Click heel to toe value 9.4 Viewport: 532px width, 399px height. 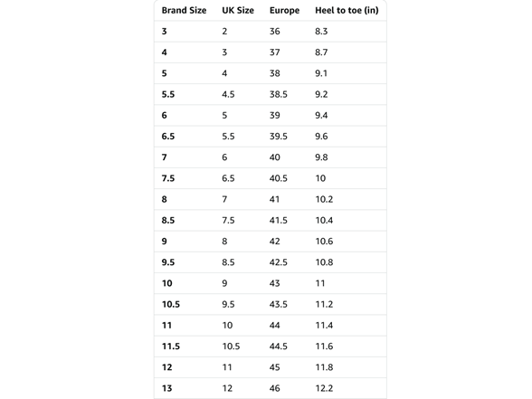click(x=321, y=116)
